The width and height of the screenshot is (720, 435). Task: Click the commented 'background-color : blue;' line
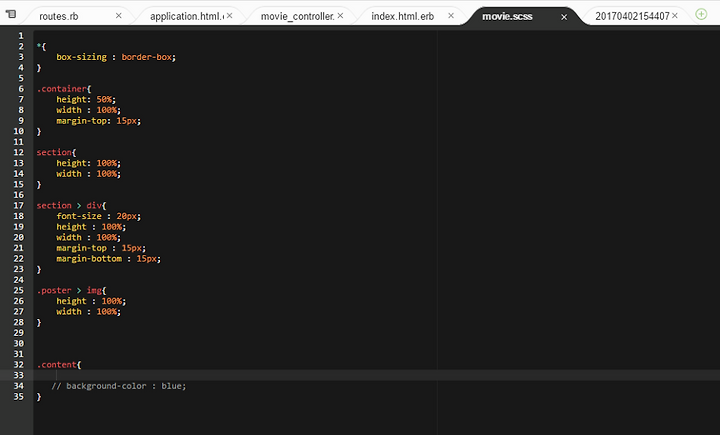pos(118,386)
